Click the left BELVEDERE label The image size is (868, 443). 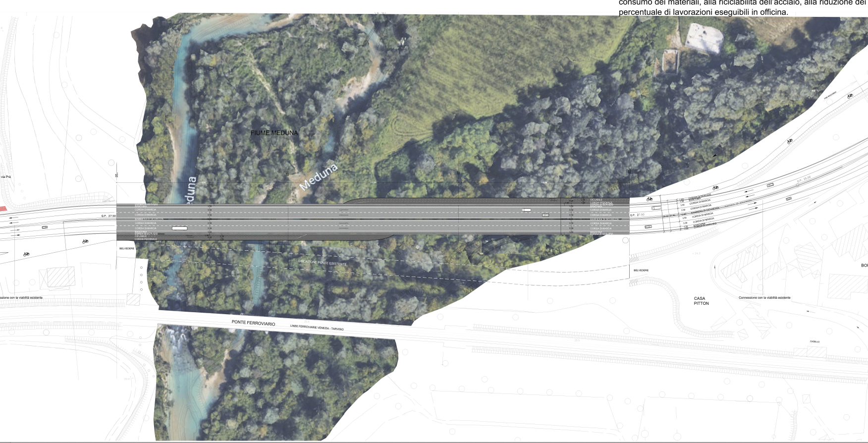tap(127, 248)
